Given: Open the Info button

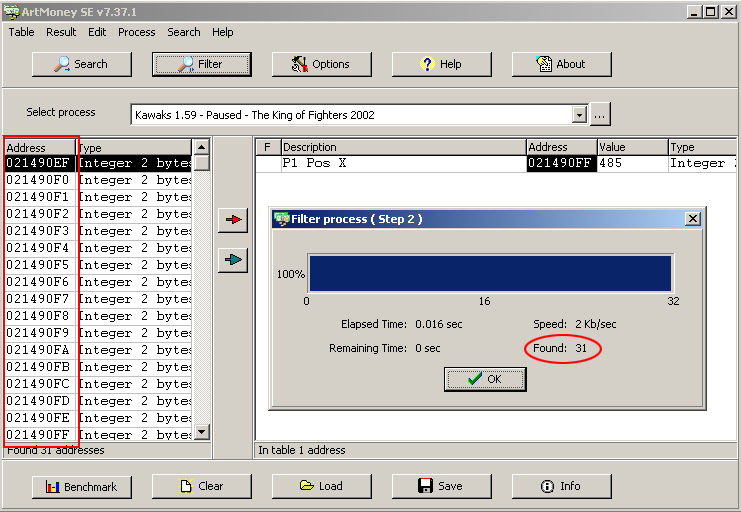Looking at the screenshot, I should click(x=561, y=486).
